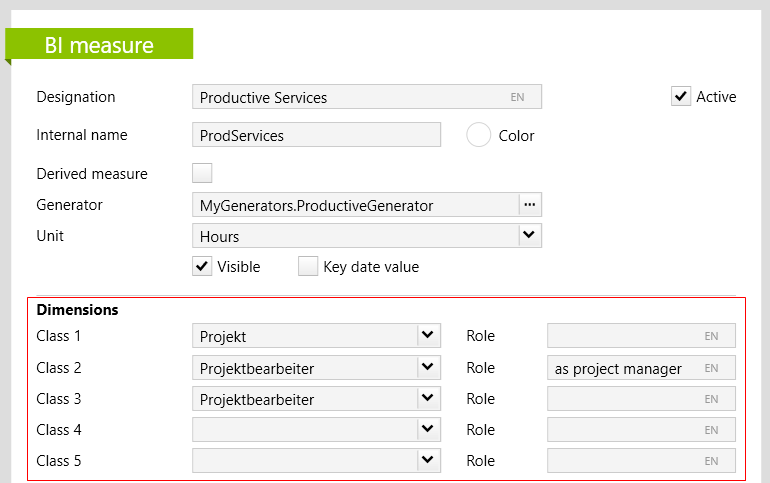Click the Class 5 Role field
770x483 pixels.
point(625,461)
